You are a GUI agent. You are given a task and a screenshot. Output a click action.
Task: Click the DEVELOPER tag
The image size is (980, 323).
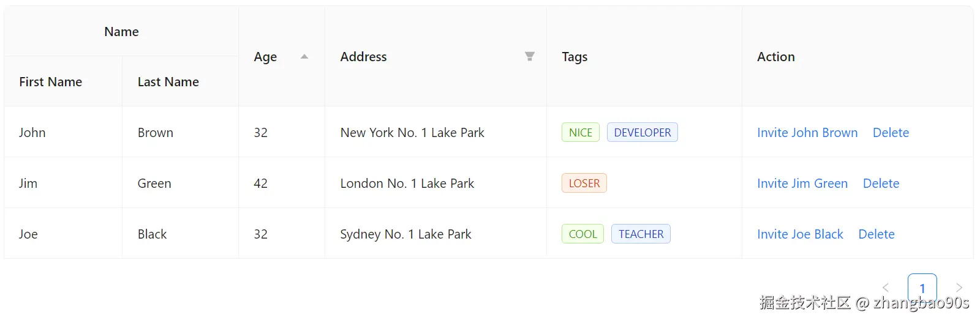[642, 133]
